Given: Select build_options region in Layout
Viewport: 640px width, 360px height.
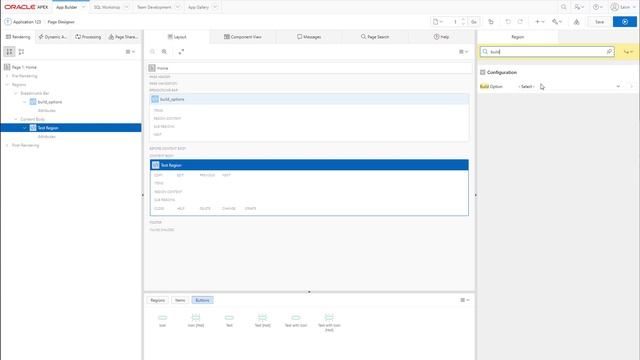Looking at the screenshot, I should 309,99.
